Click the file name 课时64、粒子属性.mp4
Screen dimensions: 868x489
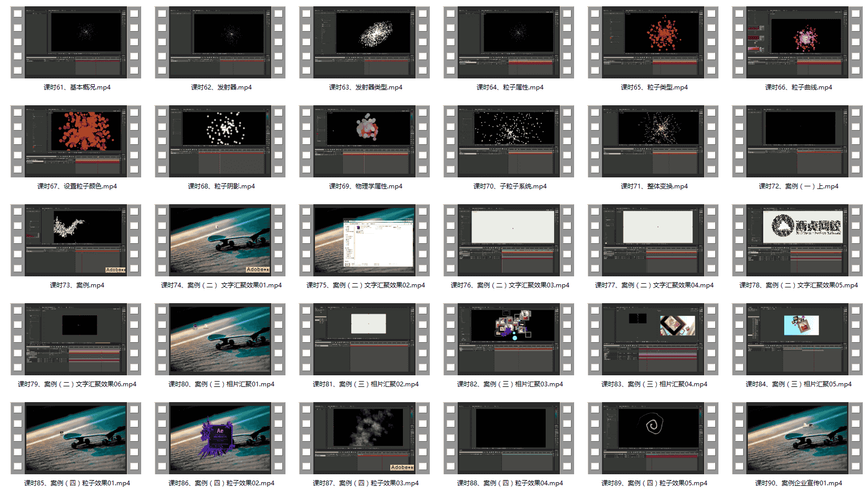[x=510, y=87]
